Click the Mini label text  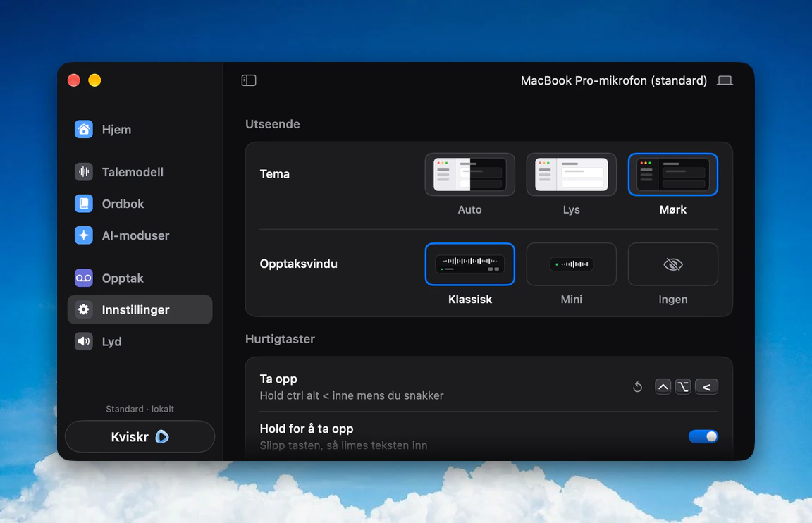click(x=571, y=300)
